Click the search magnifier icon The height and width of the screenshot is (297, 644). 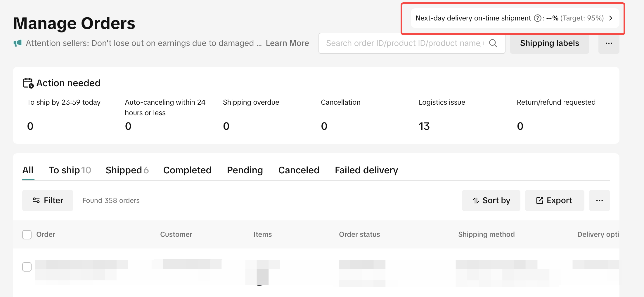coord(493,43)
